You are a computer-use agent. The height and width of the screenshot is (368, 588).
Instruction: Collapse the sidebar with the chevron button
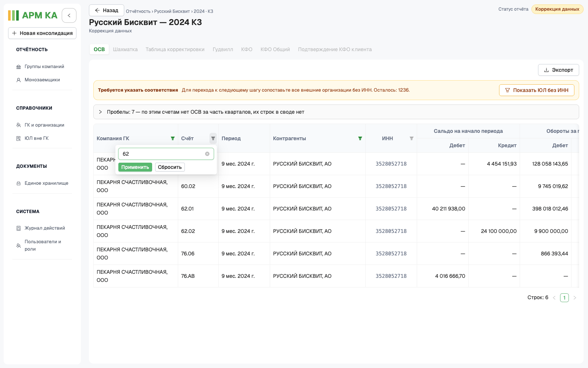pos(69,15)
